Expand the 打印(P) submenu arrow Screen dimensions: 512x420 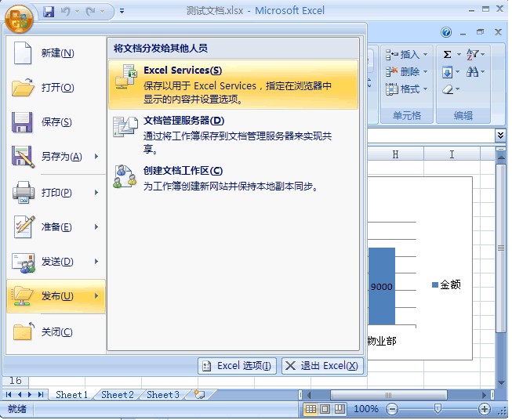click(96, 192)
